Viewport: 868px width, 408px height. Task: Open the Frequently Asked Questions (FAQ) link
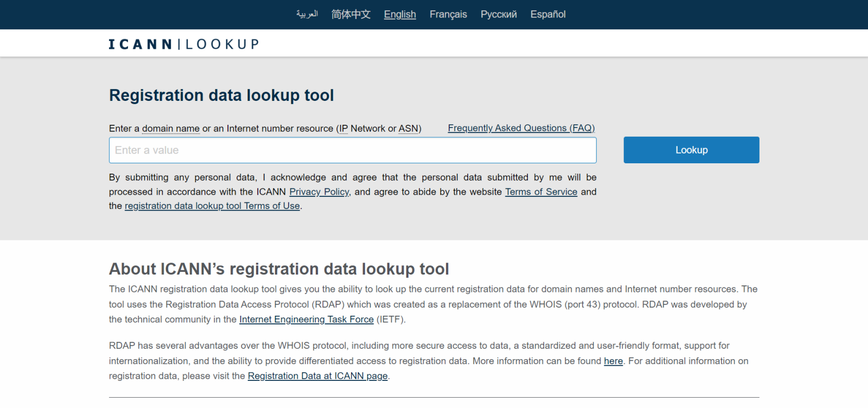[x=521, y=128]
